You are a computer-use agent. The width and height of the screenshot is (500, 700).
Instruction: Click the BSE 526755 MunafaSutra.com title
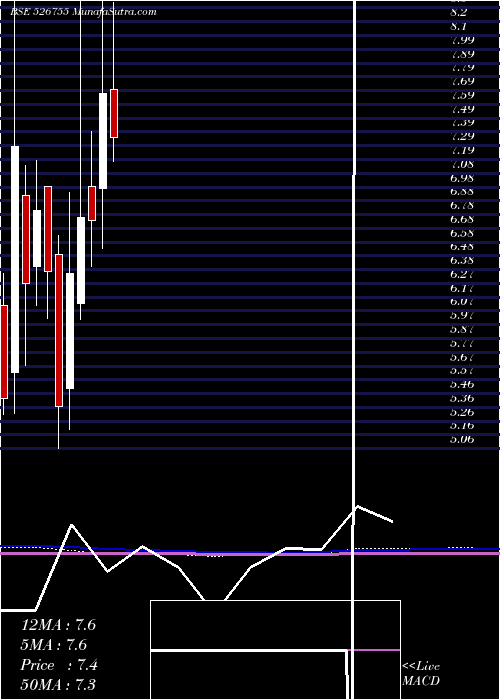point(83,12)
